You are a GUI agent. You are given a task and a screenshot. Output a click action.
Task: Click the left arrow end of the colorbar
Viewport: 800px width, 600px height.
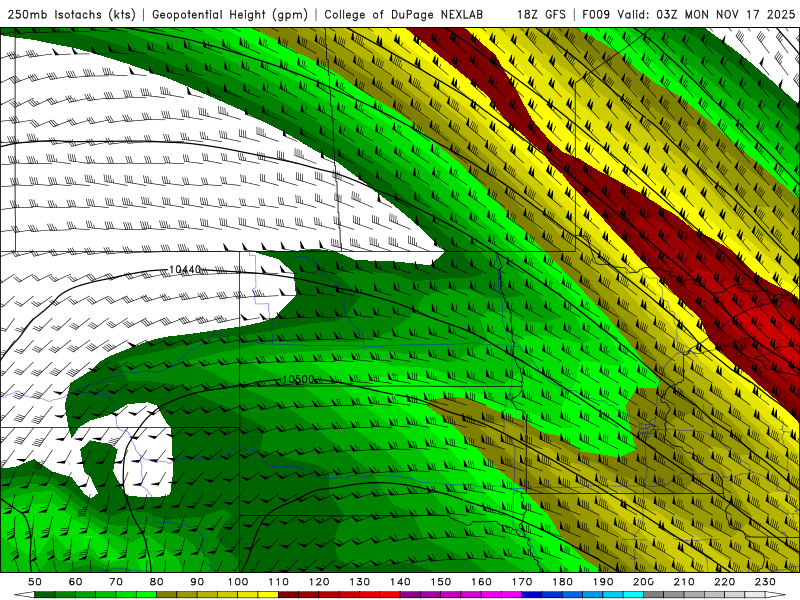tap(24, 594)
